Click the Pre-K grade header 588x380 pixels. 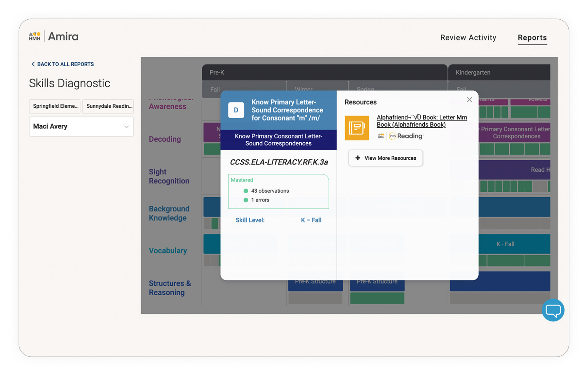tap(325, 72)
